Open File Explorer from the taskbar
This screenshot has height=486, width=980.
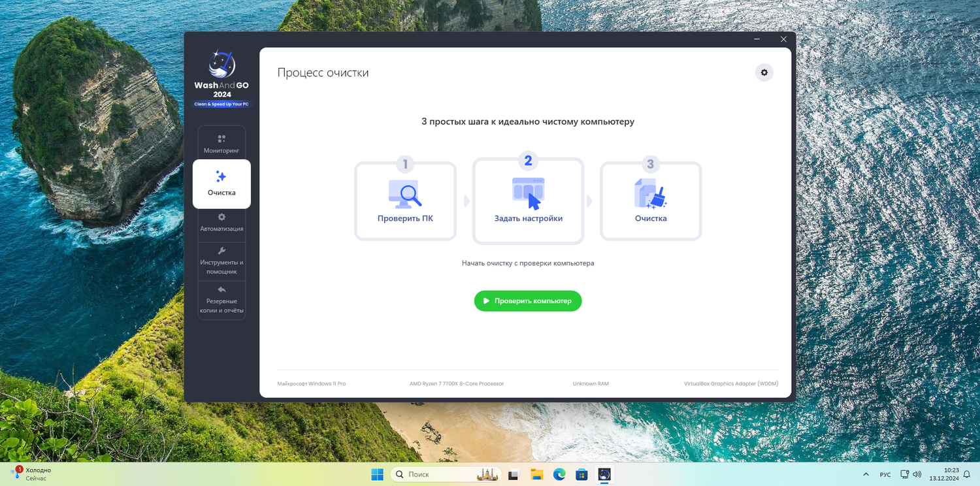coord(536,474)
